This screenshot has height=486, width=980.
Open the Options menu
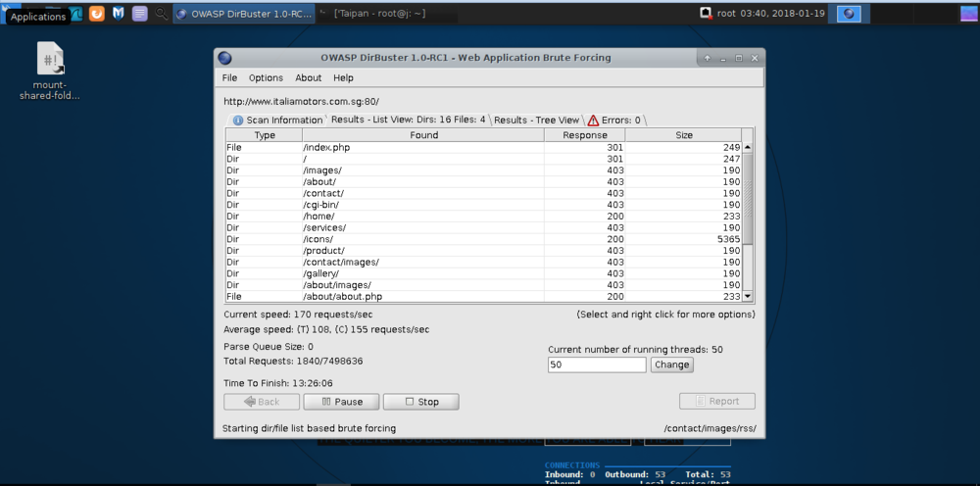pyautogui.click(x=267, y=78)
